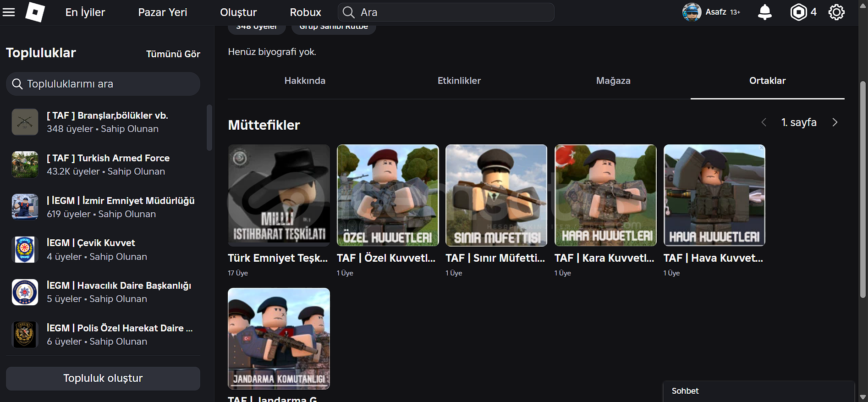Click the '1. sayfa' page indicator

799,122
